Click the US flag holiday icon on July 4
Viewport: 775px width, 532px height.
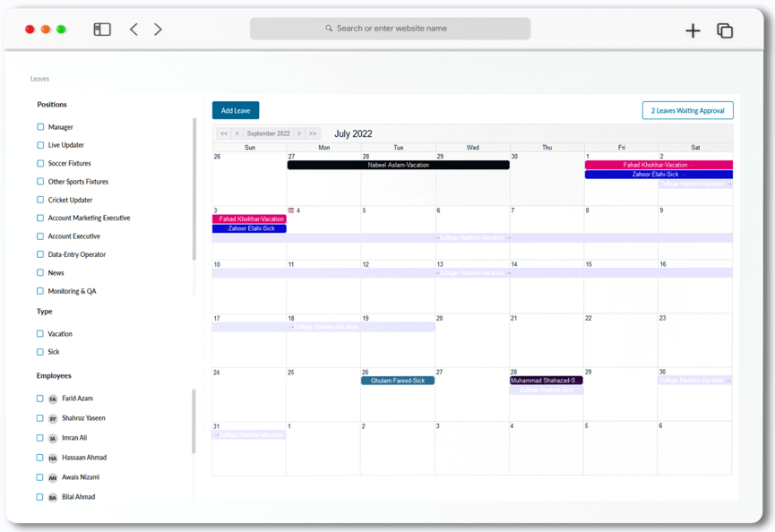coord(290,210)
